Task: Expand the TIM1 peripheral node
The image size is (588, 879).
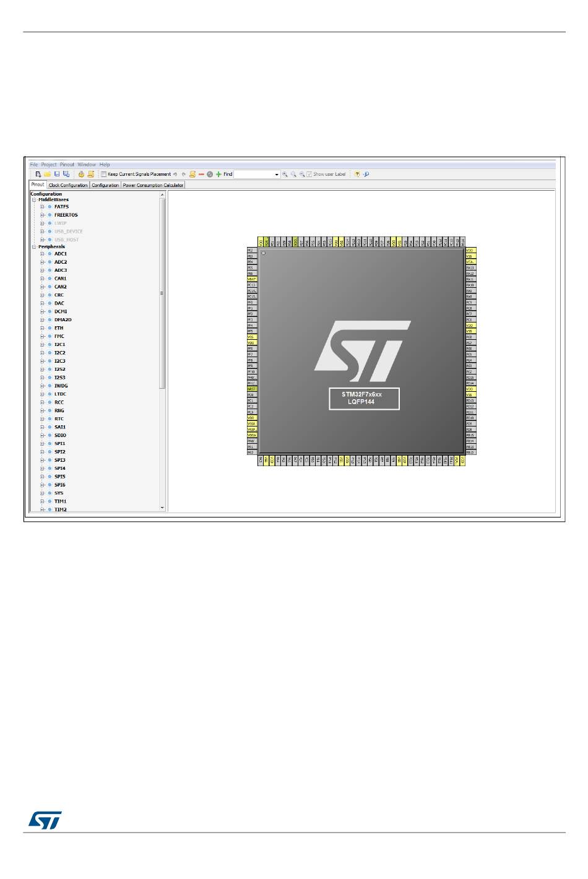Action: [x=42, y=501]
